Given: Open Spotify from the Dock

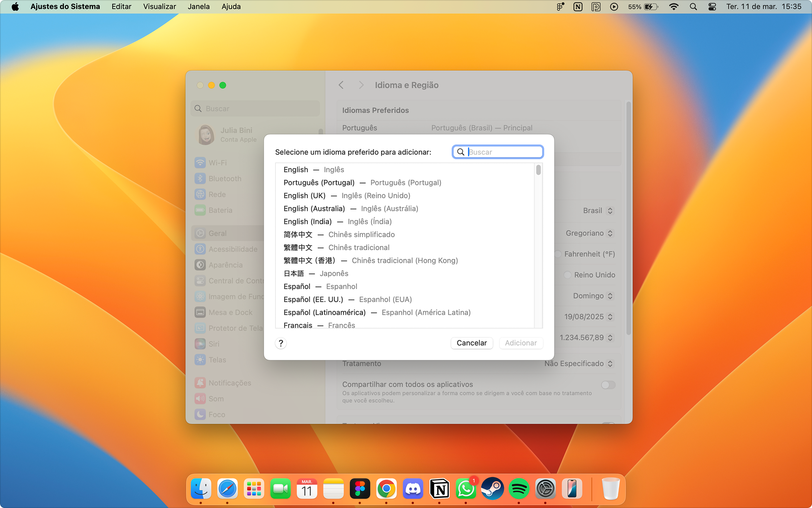Looking at the screenshot, I should (x=519, y=489).
